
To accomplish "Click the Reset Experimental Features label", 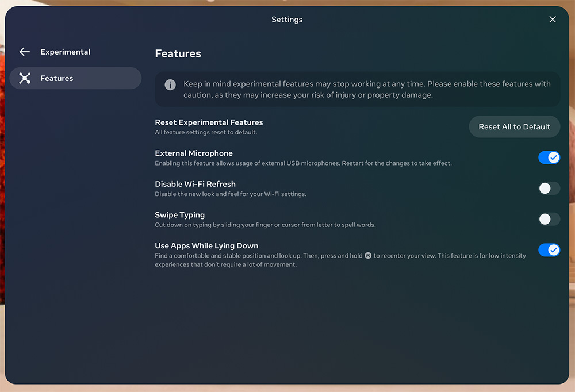I will click(x=209, y=122).
